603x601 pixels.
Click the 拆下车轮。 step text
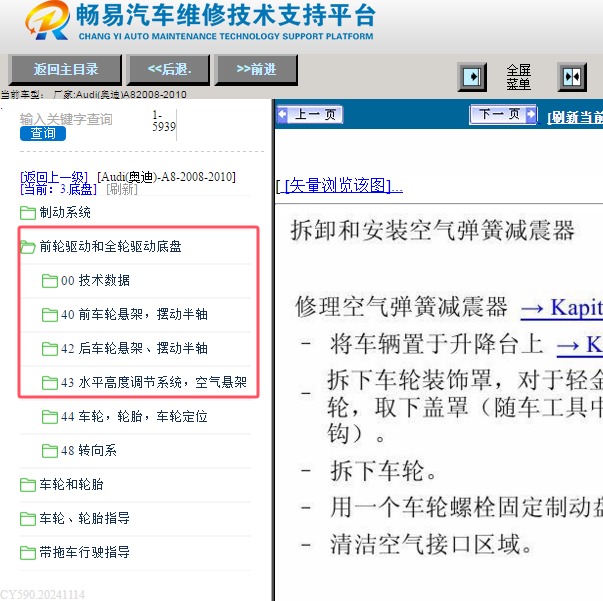point(383,471)
